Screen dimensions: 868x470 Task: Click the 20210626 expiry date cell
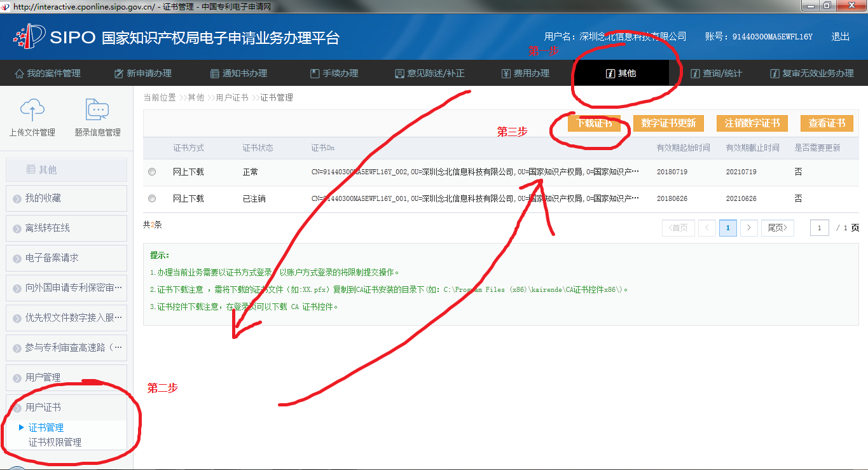tap(741, 199)
